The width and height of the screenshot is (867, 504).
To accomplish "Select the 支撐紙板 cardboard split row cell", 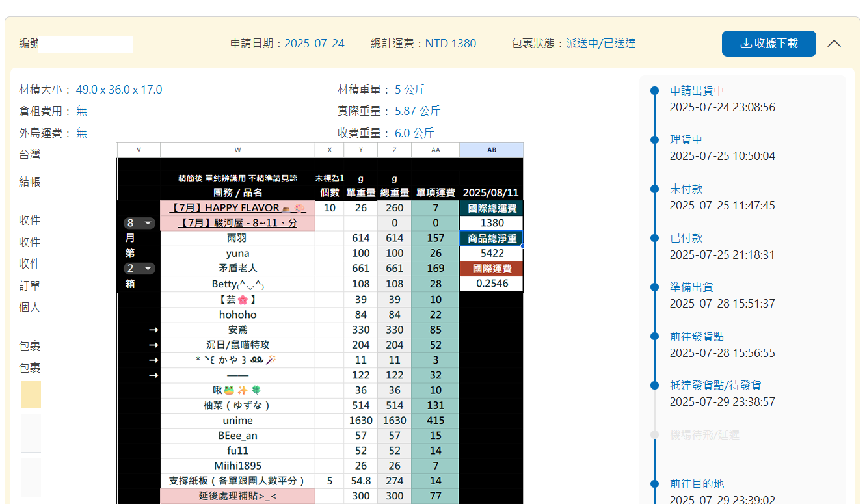I will click(237, 481).
